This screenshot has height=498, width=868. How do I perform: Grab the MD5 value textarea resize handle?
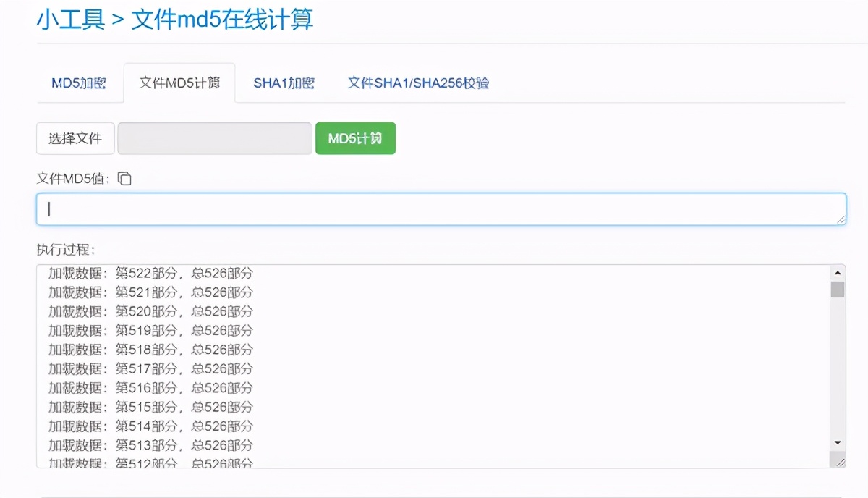coord(841,219)
